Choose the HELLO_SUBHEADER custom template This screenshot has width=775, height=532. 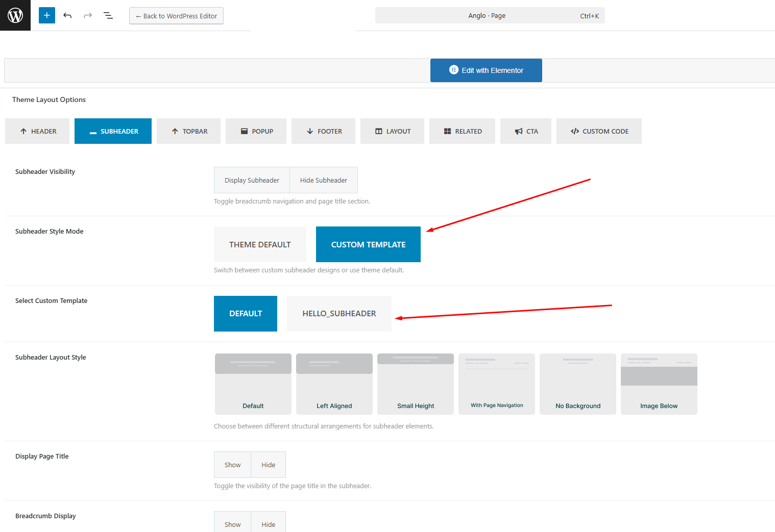pyautogui.click(x=339, y=314)
